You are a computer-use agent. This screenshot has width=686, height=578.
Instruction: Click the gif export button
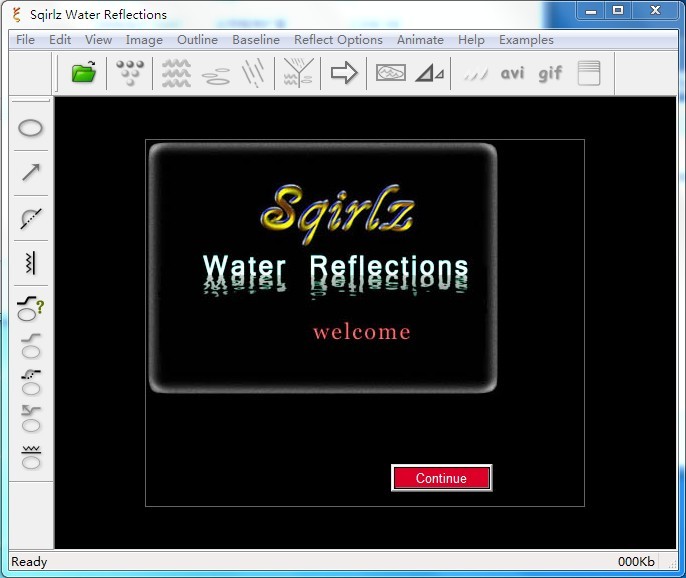[550, 73]
